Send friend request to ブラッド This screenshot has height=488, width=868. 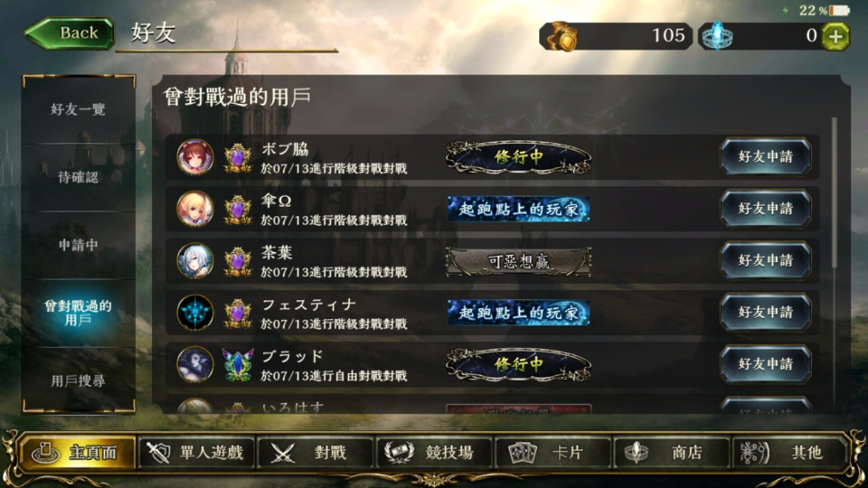tap(766, 364)
